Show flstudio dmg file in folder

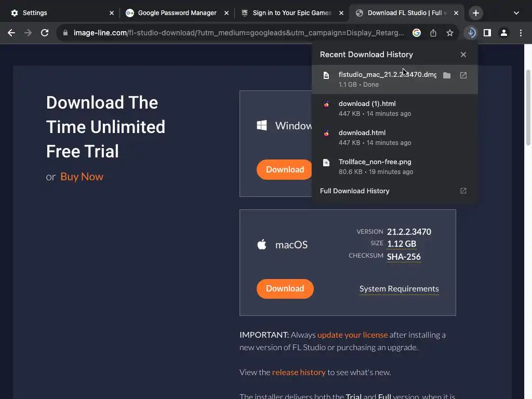pyautogui.click(x=447, y=75)
